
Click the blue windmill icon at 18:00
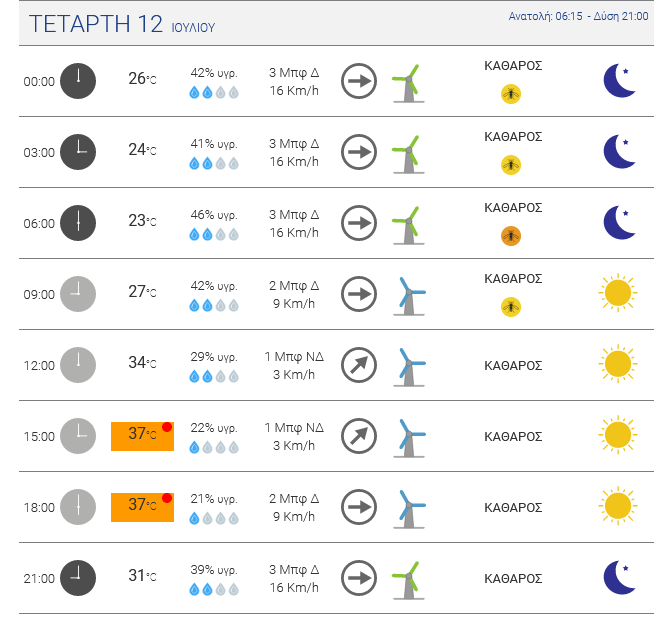(x=408, y=507)
